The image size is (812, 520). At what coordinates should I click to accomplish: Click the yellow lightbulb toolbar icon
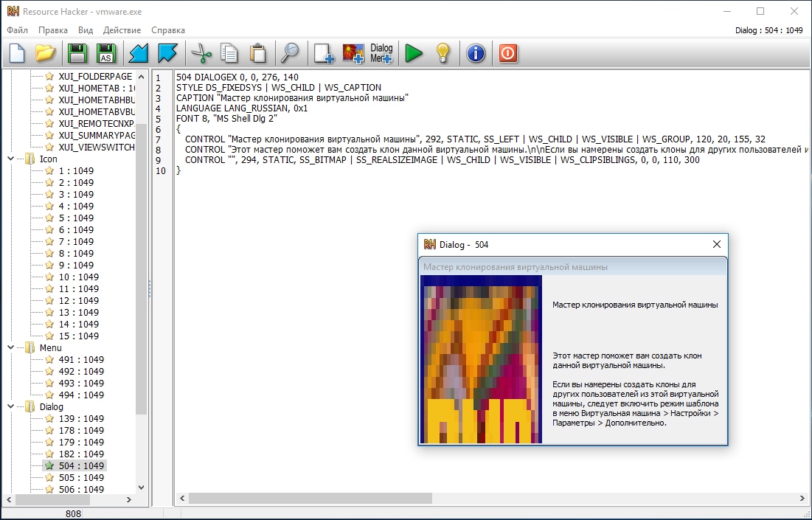[x=443, y=53]
